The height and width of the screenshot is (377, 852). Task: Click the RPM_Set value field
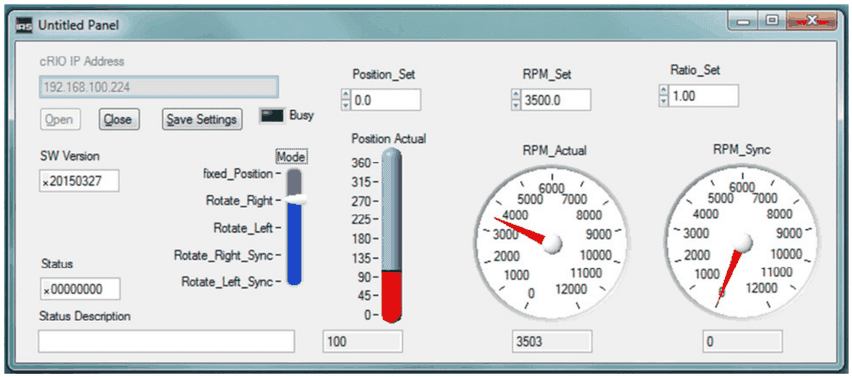tap(556, 100)
